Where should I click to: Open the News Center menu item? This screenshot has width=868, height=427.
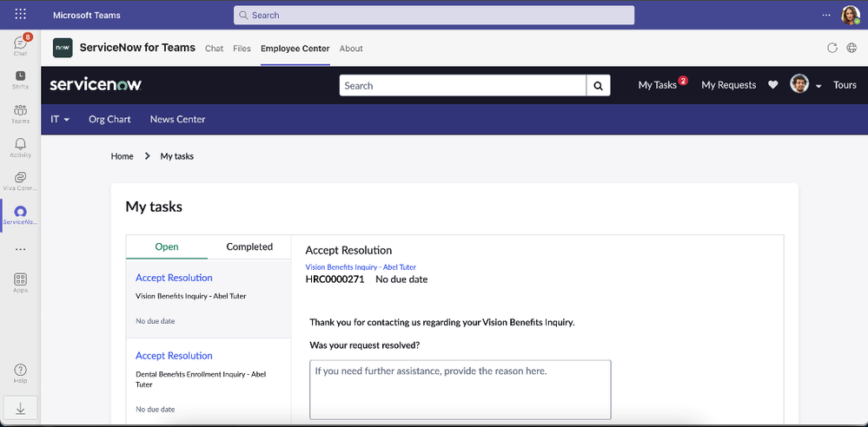[x=178, y=119]
